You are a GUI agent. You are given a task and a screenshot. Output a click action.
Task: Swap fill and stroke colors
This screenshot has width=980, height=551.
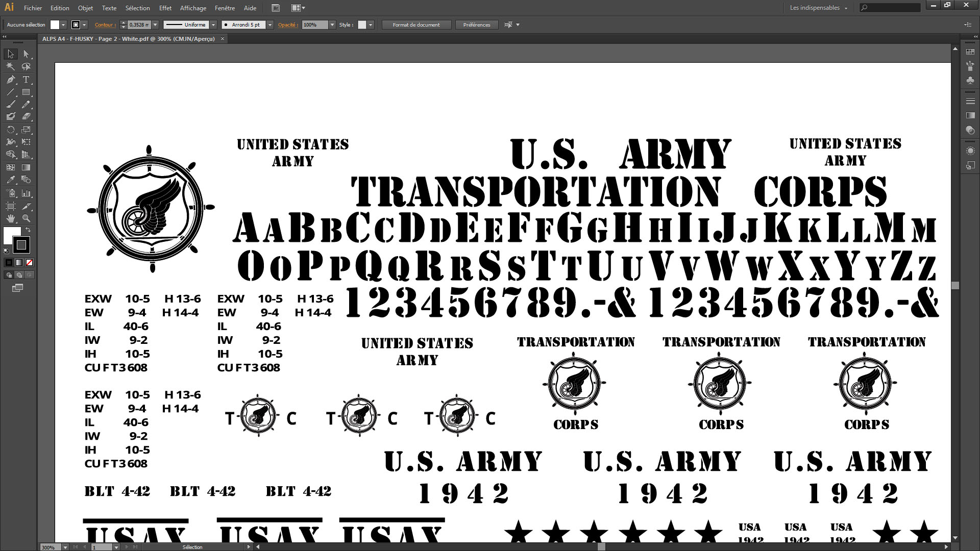click(x=28, y=230)
